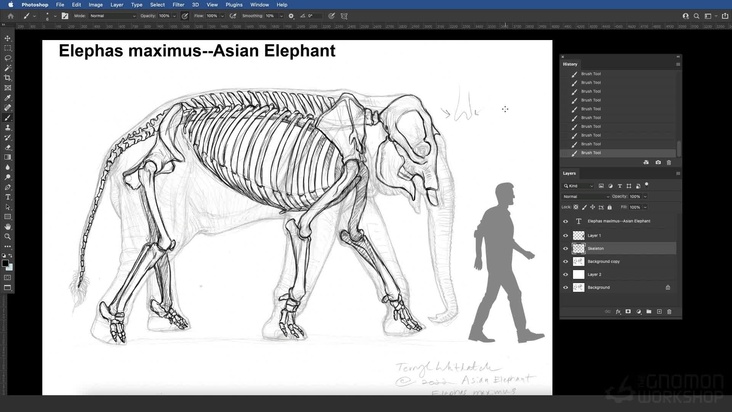
Task: Select the Crop tool
Action: click(x=7, y=78)
